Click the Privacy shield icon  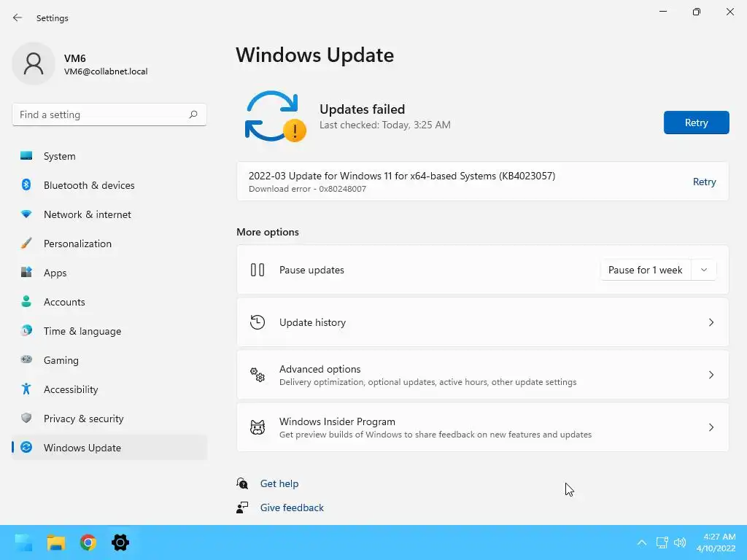pyautogui.click(x=26, y=418)
